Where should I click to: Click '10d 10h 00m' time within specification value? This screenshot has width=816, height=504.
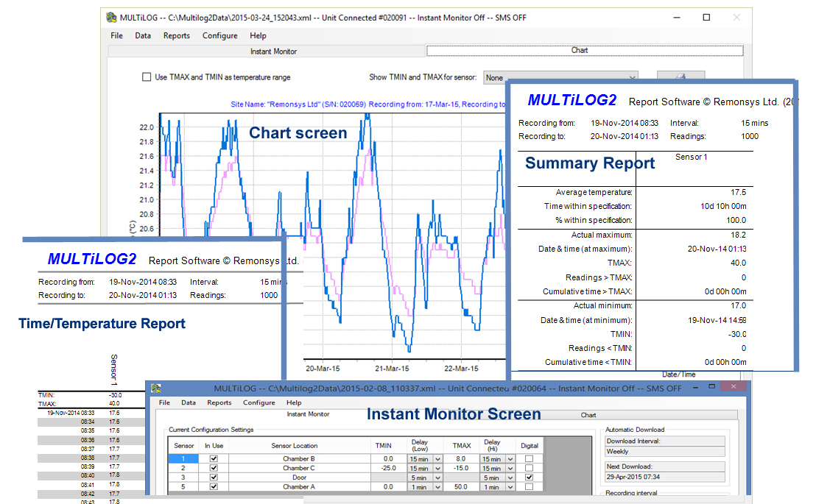(723, 206)
